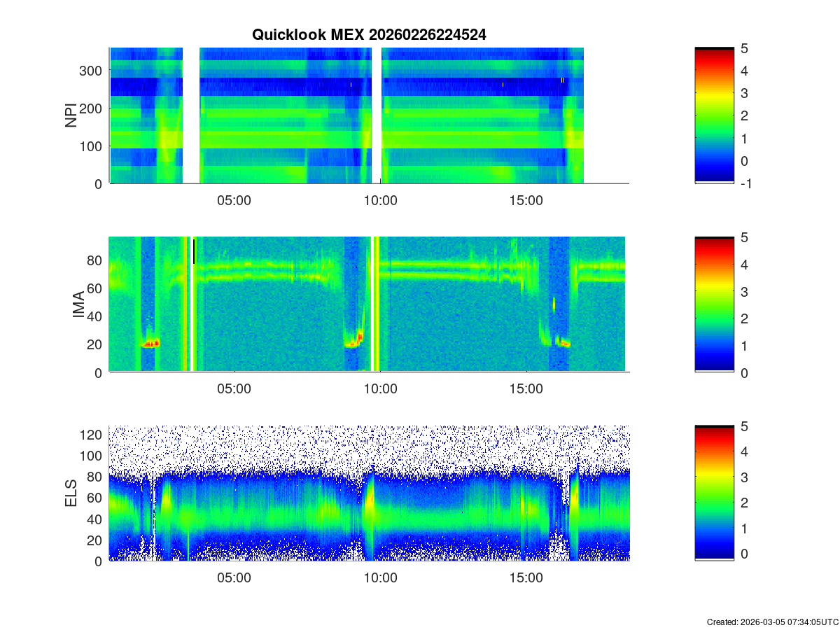Click the 10:00 tick label under NPI panel
This screenshot has height=630, width=840.
point(380,200)
